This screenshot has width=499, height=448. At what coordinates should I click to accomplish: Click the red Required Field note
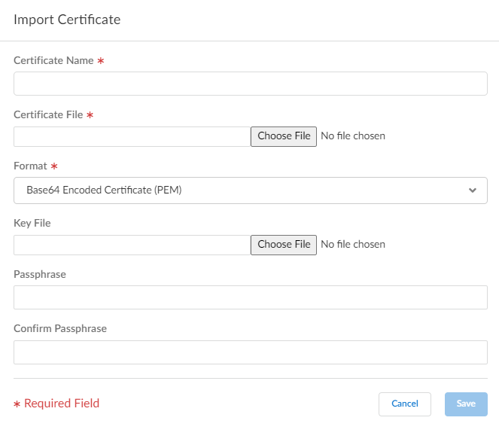61,404
